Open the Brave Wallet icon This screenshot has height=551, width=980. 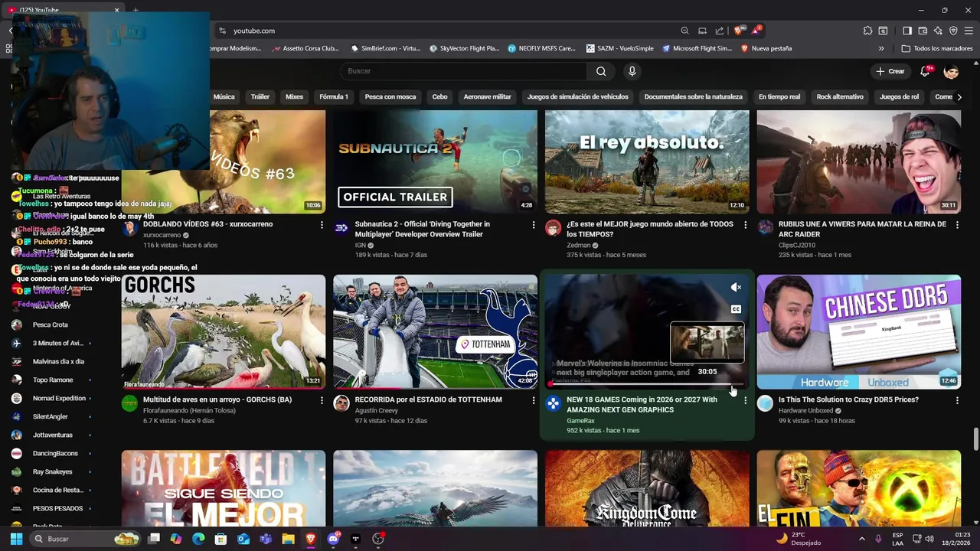click(923, 31)
